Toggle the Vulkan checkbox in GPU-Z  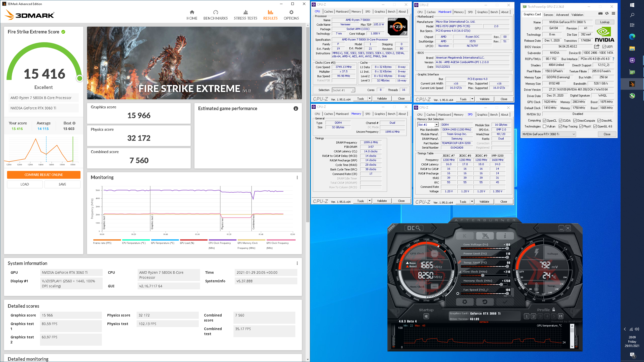tap(544, 126)
